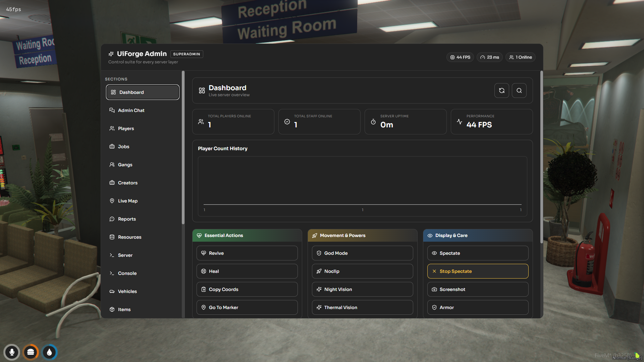Open the Jobs section
The image size is (644, 362).
pyautogui.click(x=143, y=146)
